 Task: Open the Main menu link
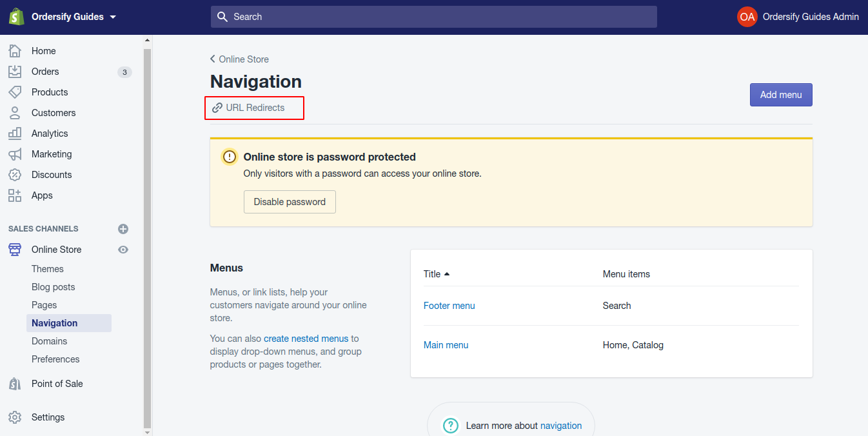446,345
